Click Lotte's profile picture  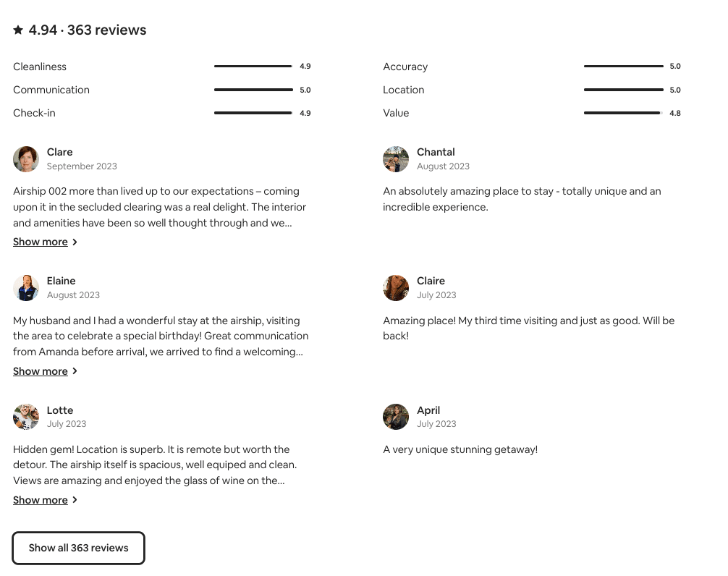point(26,417)
